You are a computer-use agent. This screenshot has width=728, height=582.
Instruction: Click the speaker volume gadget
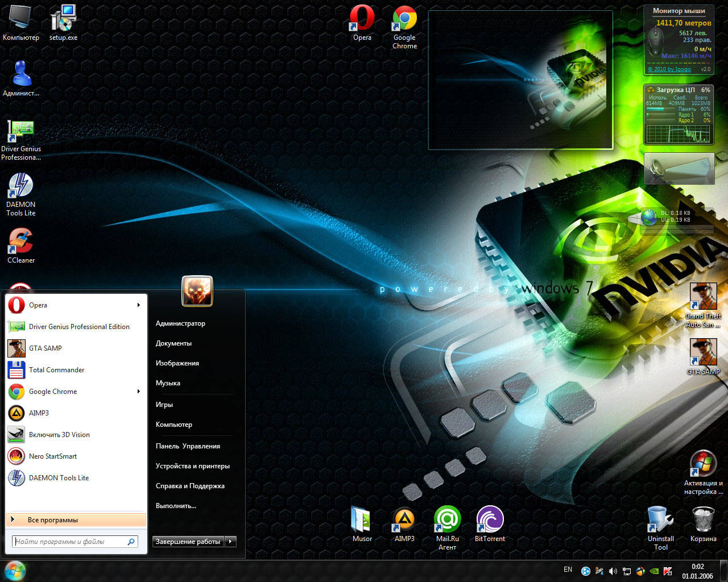(679, 169)
